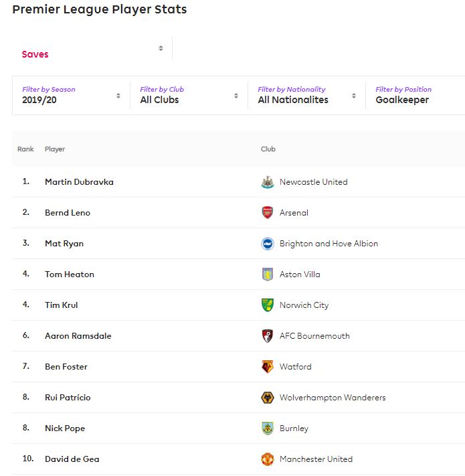Click the Norwich City club crest
The width and height of the screenshot is (465, 476).
click(x=268, y=305)
